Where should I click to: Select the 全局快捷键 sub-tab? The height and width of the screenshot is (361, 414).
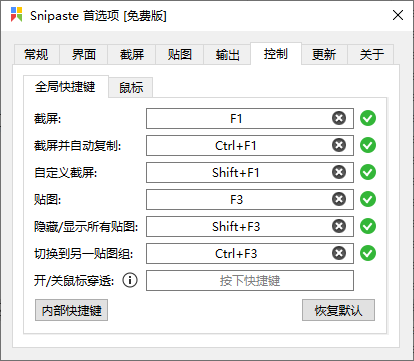(65, 87)
